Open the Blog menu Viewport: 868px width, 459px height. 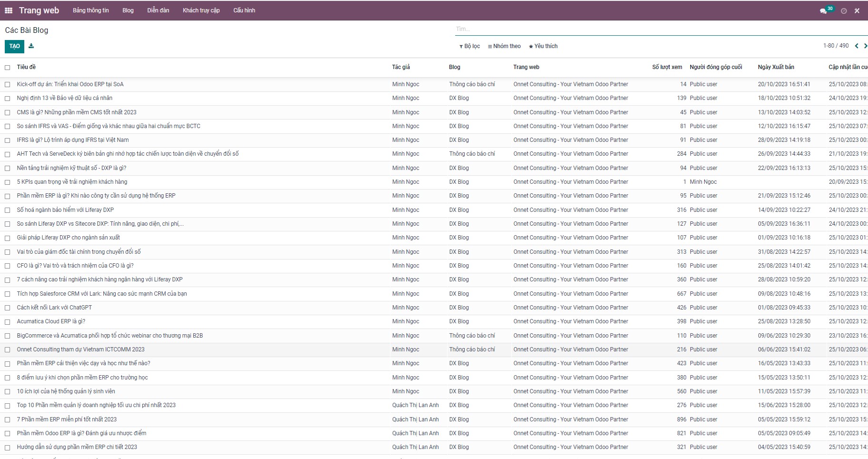128,10
